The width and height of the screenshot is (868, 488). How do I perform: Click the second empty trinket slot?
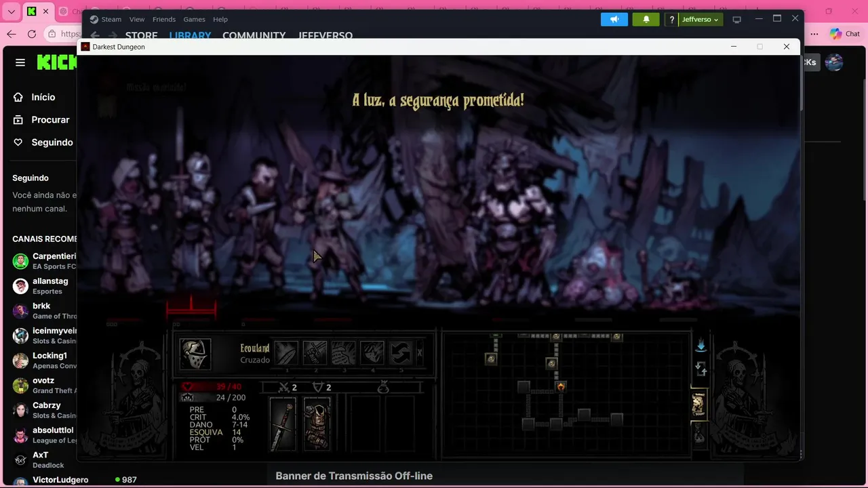pos(399,424)
